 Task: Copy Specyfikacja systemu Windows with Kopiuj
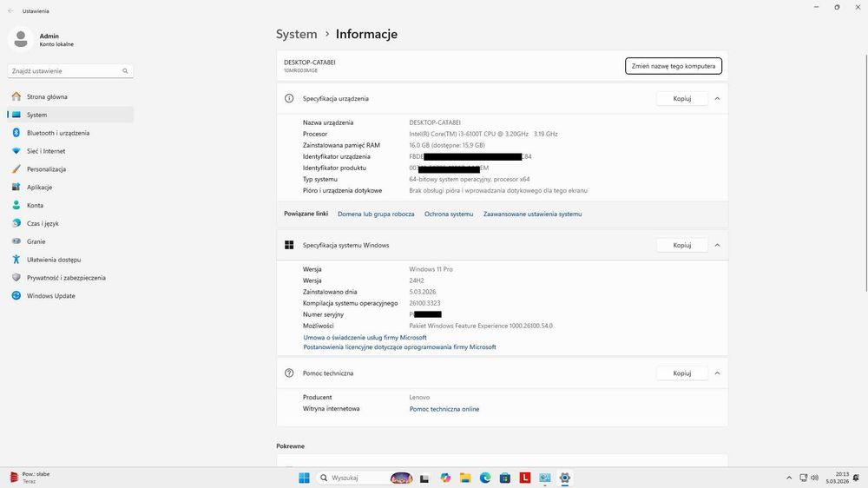[682, 245]
